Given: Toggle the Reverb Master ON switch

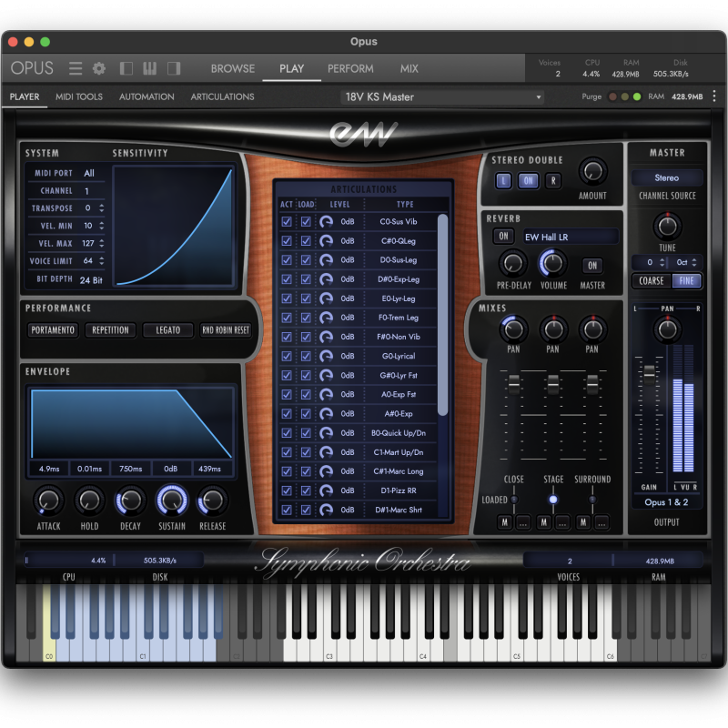Looking at the screenshot, I should 592,266.
